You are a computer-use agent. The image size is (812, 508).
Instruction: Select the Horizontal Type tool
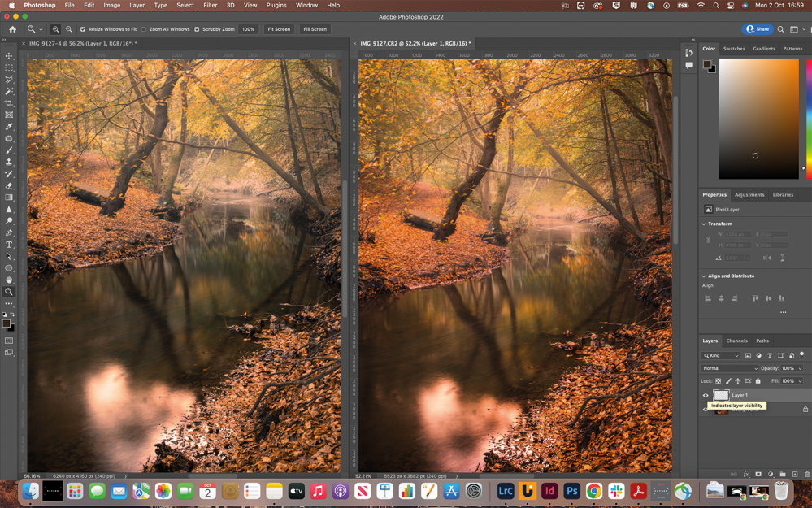9,245
